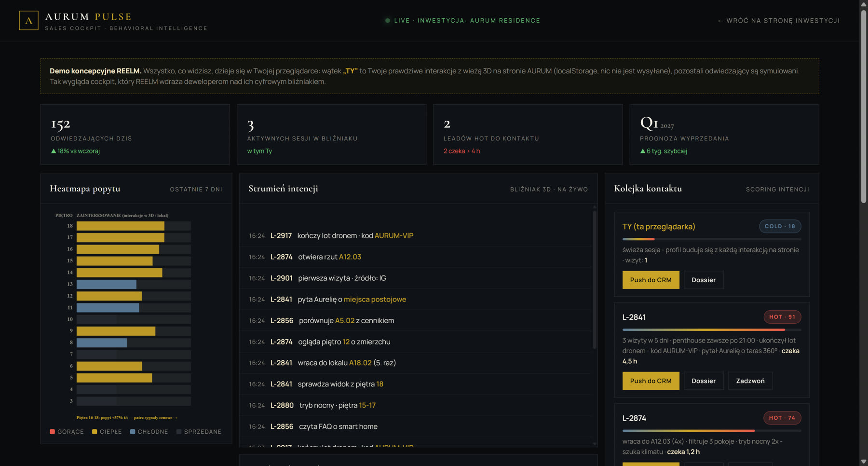Select the floor 5 heatmap bar
868x466 pixels.
114,378
